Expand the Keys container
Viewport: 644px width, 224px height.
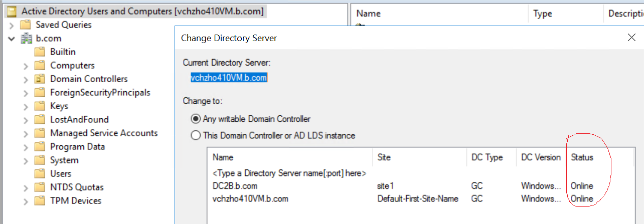[x=26, y=106]
